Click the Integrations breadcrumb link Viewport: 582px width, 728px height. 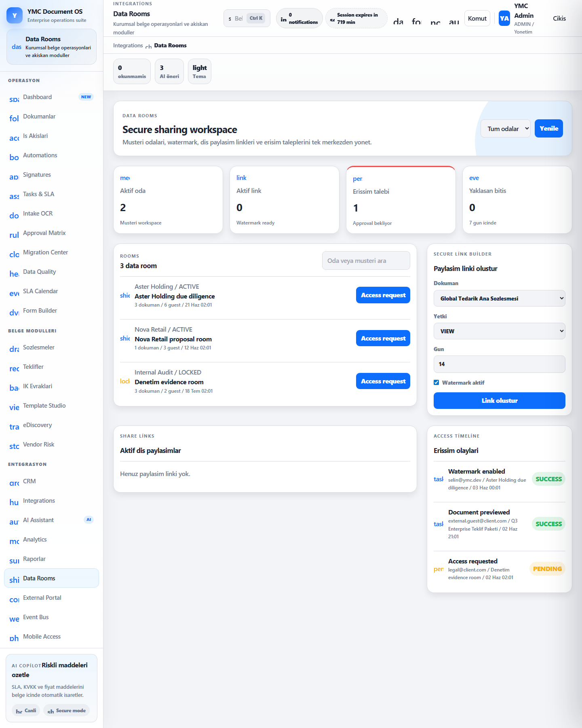pyautogui.click(x=128, y=45)
